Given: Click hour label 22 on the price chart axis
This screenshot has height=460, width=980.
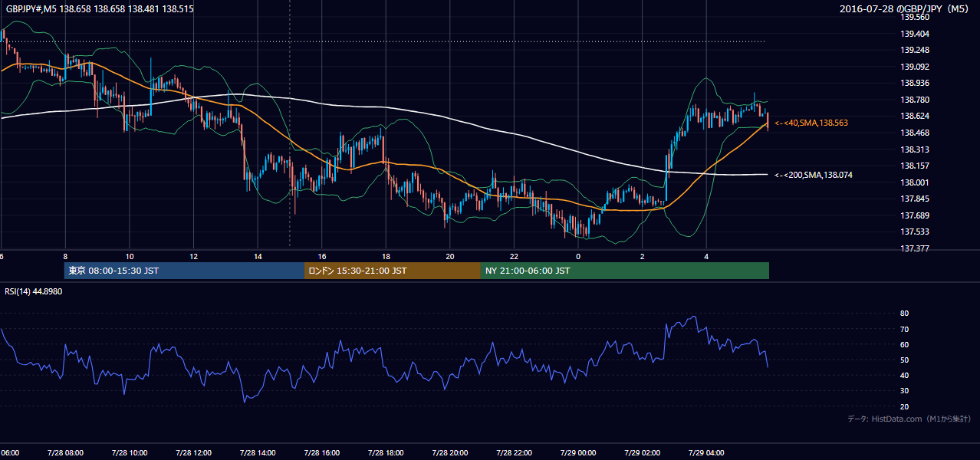Looking at the screenshot, I should 514,256.
